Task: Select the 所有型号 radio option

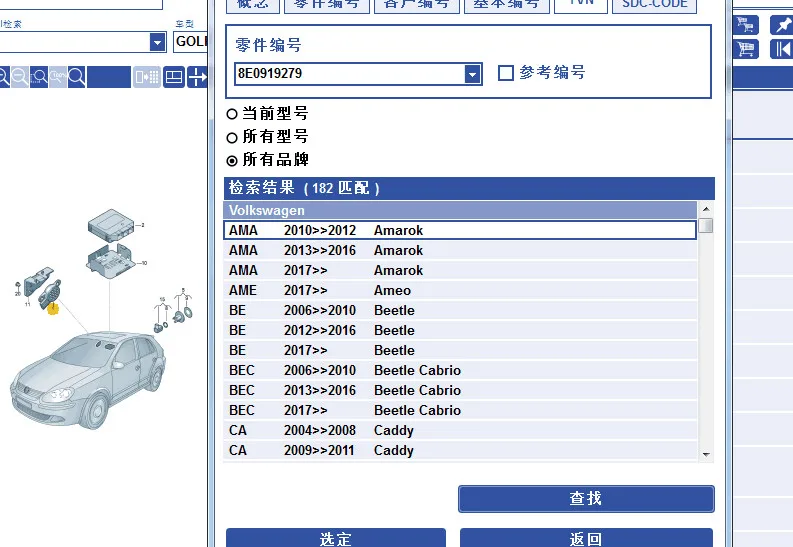Action: coord(232,138)
